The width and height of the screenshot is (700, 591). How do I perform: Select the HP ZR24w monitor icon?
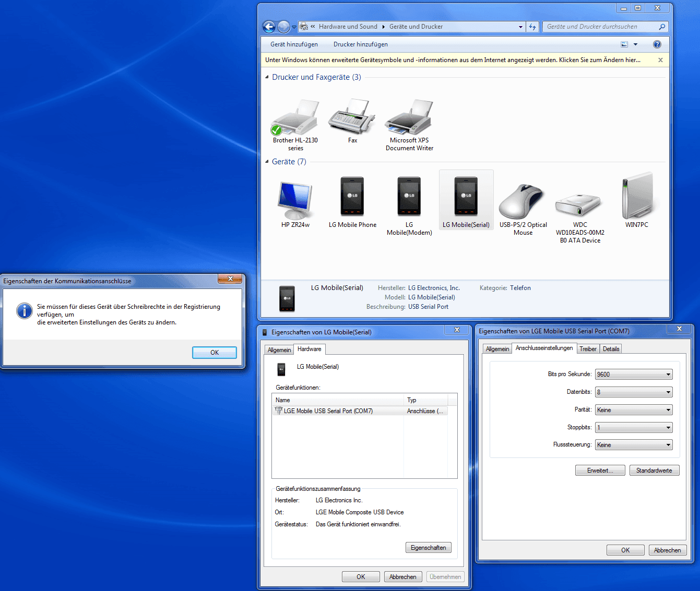(x=295, y=203)
